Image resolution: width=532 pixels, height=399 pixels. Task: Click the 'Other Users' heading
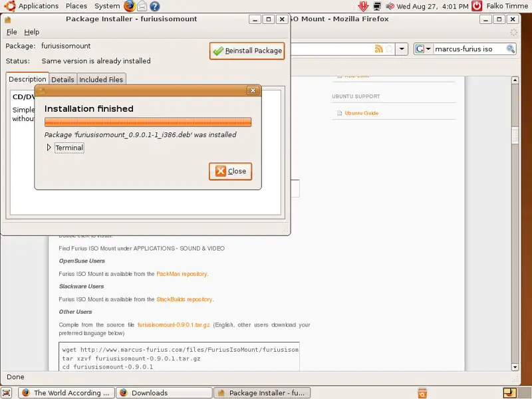coord(75,312)
